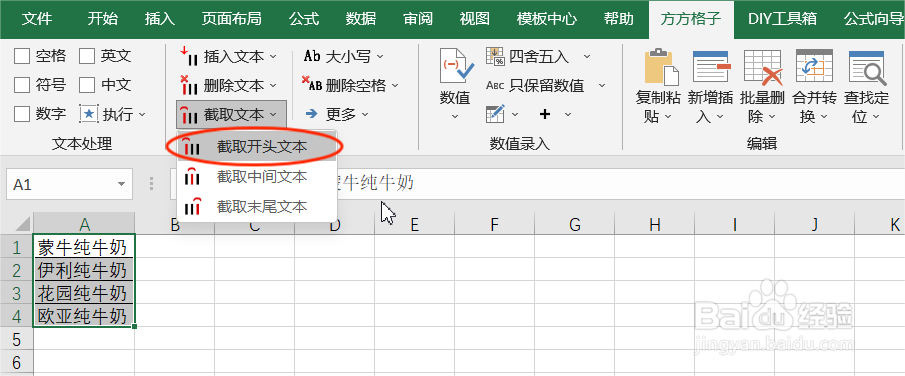The image size is (905, 376).
Task: Select cell containing 欧亚纯牛奶
Action: pyautogui.click(x=84, y=315)
